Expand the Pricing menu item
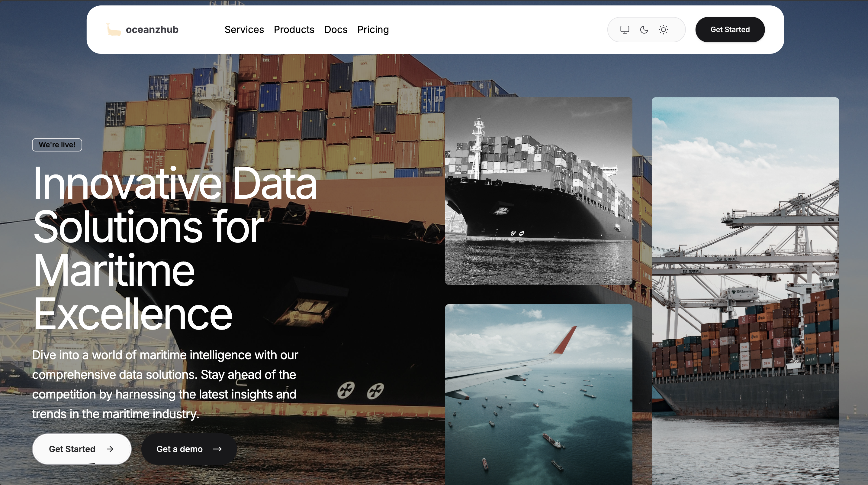This screenshot has width=868, height=485. [x=373, y=29]
